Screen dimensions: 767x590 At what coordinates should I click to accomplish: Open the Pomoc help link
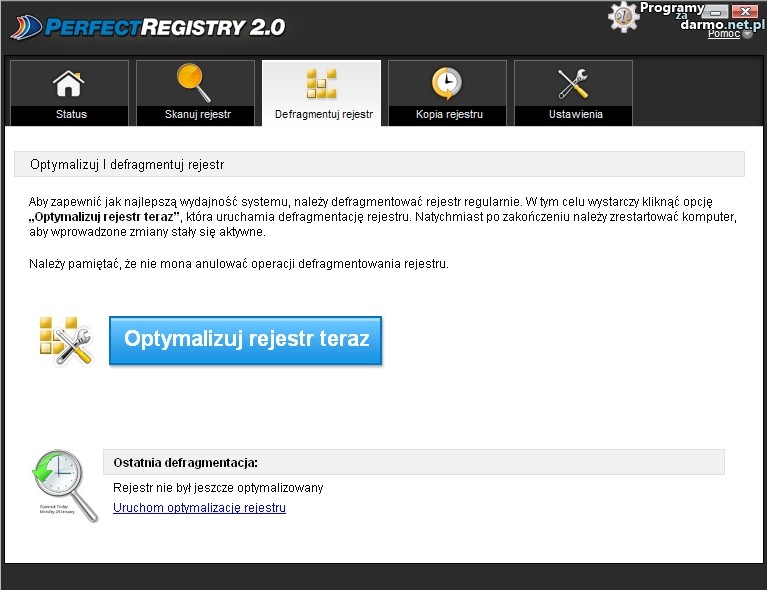click(x=722, y=34)
